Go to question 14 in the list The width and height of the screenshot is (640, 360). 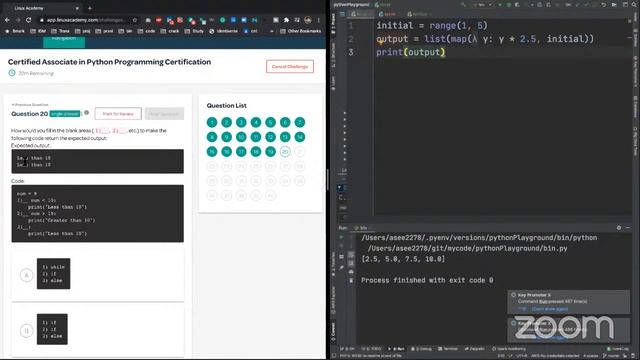click(x=300, y=137)
